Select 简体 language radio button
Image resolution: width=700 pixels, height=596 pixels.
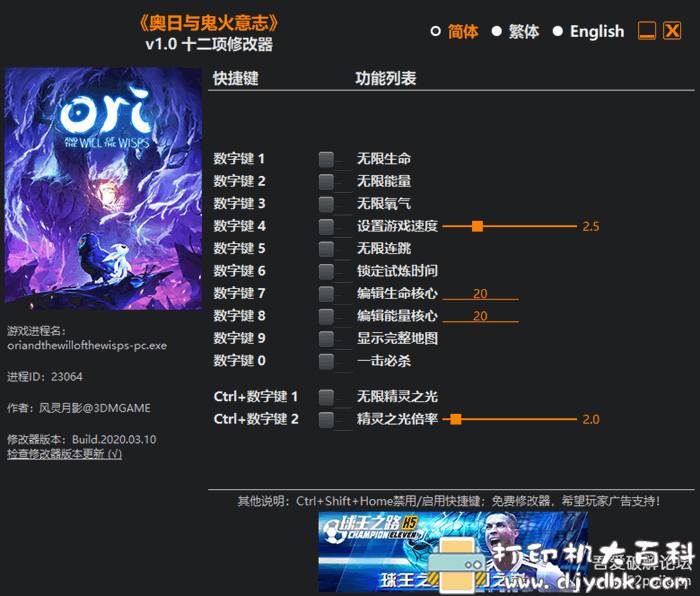[436, 31]
